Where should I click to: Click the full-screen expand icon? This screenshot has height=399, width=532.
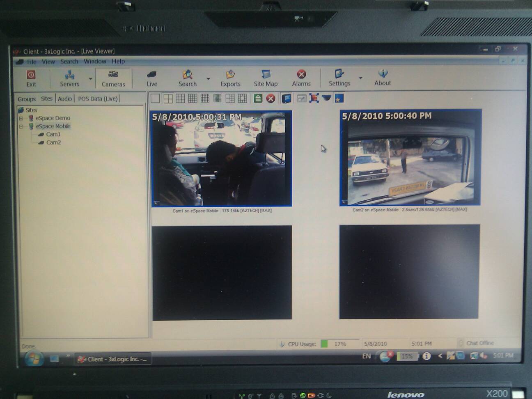click(x=314, y=98)
